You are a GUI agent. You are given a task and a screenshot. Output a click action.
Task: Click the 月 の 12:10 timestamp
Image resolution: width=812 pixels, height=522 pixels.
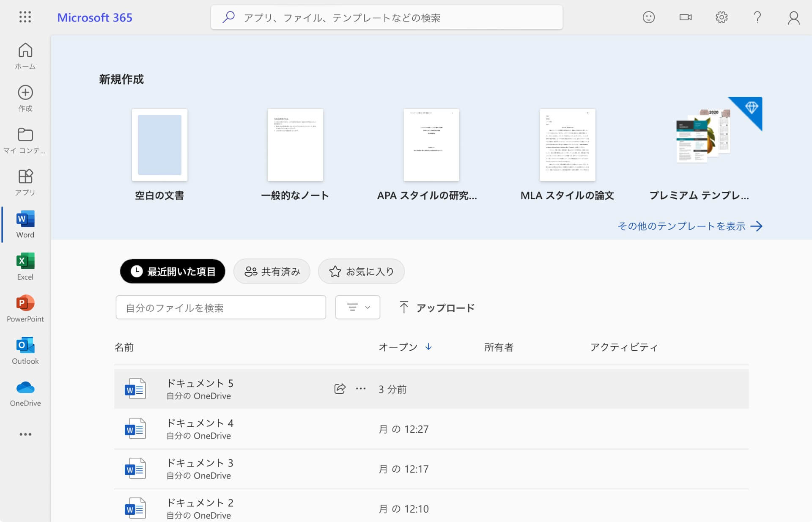[x=403, y=508]
